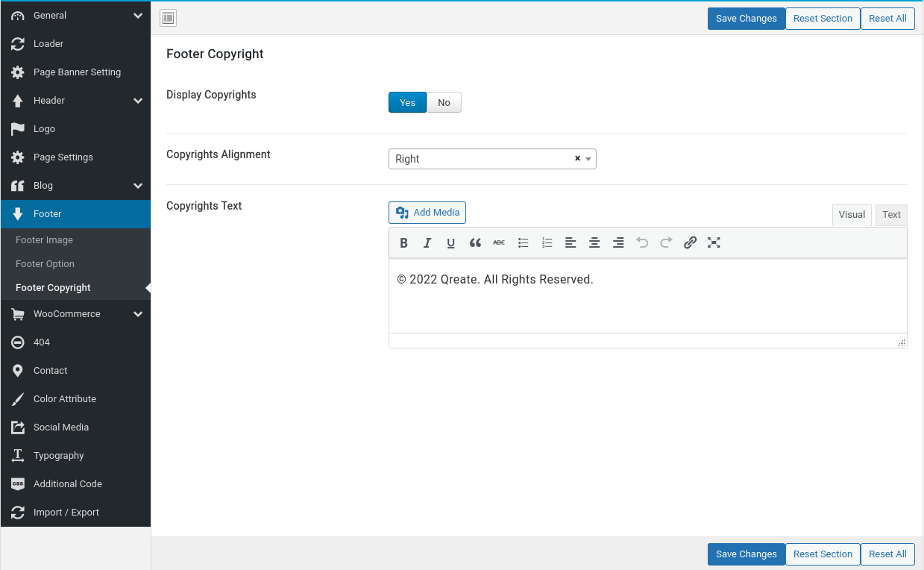
Task: Apply bold formatting in the editor toolbar
Action: coord(403,242)
